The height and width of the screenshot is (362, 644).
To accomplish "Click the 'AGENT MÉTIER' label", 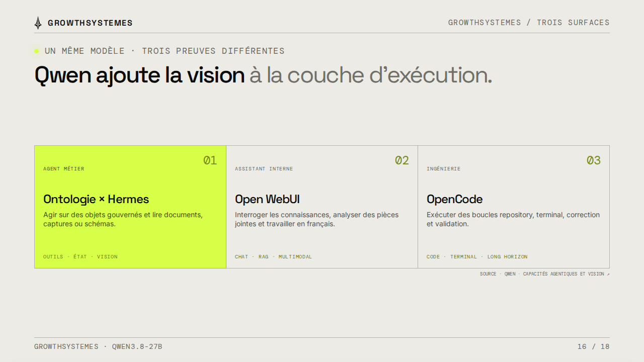I will (64, 169).
